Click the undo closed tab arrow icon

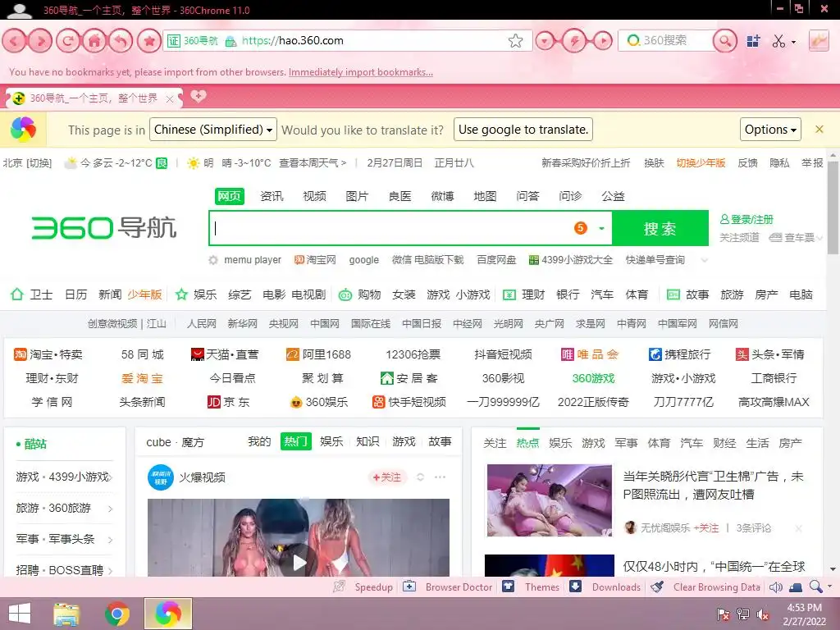121,41
